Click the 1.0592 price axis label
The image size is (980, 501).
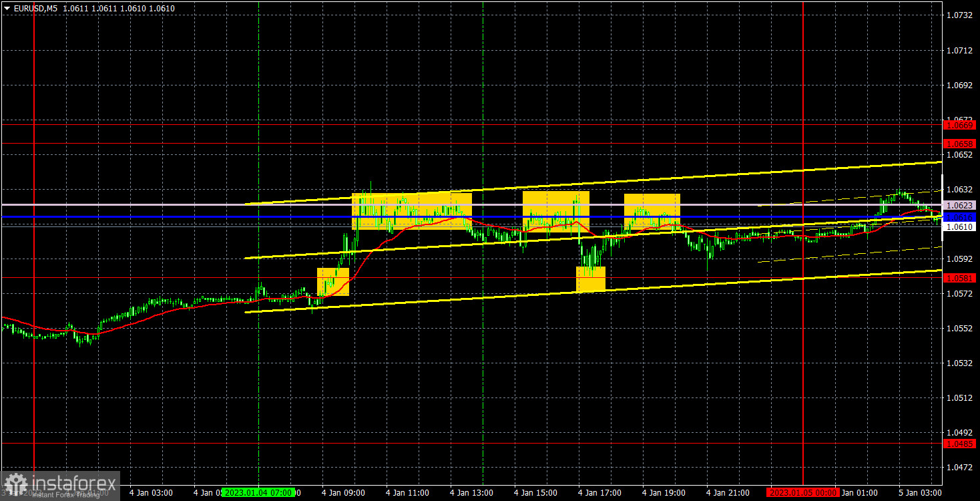[959, 259]
